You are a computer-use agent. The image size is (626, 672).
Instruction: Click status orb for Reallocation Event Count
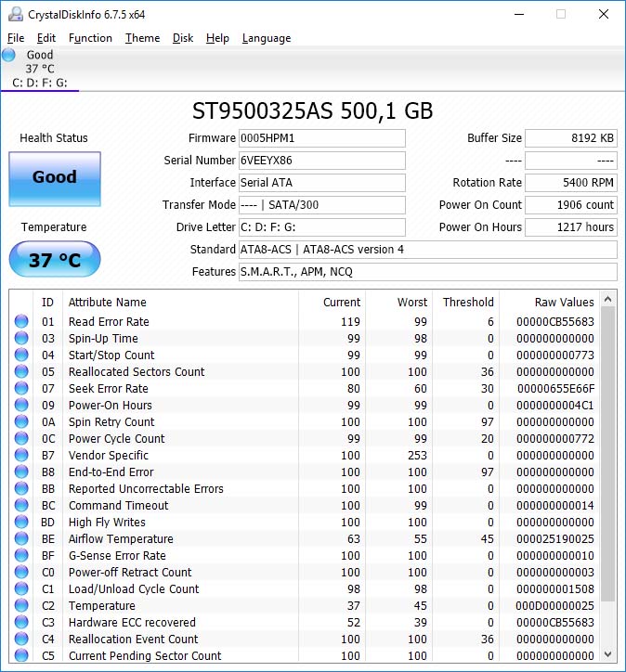[21, 639]
